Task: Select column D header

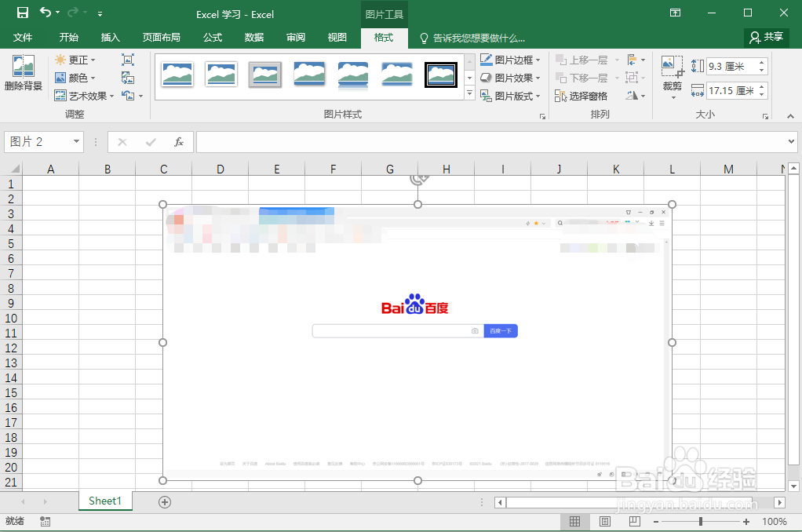Action: point(220,169)
